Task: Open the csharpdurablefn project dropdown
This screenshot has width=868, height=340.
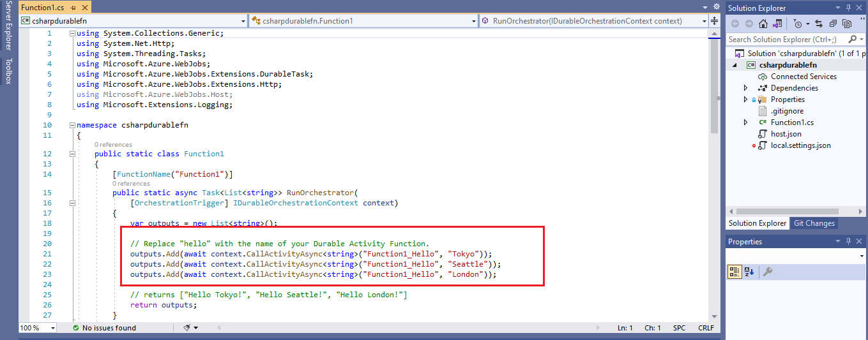Action: click(x=242, y=20)
